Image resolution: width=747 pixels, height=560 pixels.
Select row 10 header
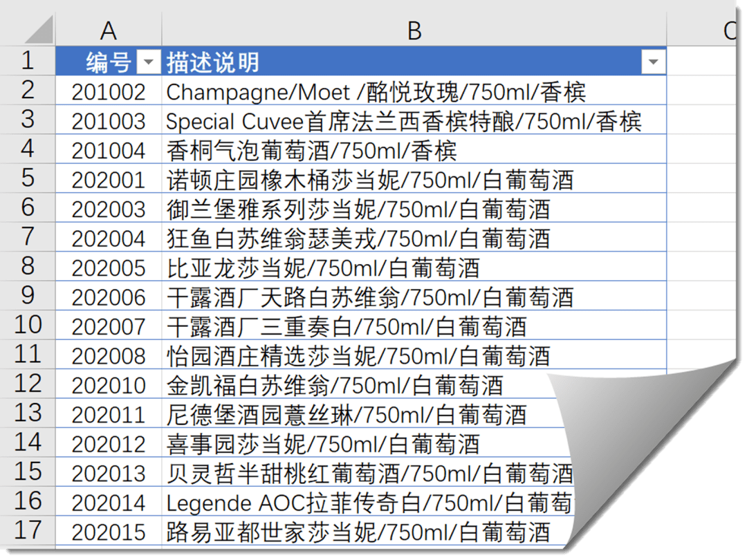click(x=28, y=325)
